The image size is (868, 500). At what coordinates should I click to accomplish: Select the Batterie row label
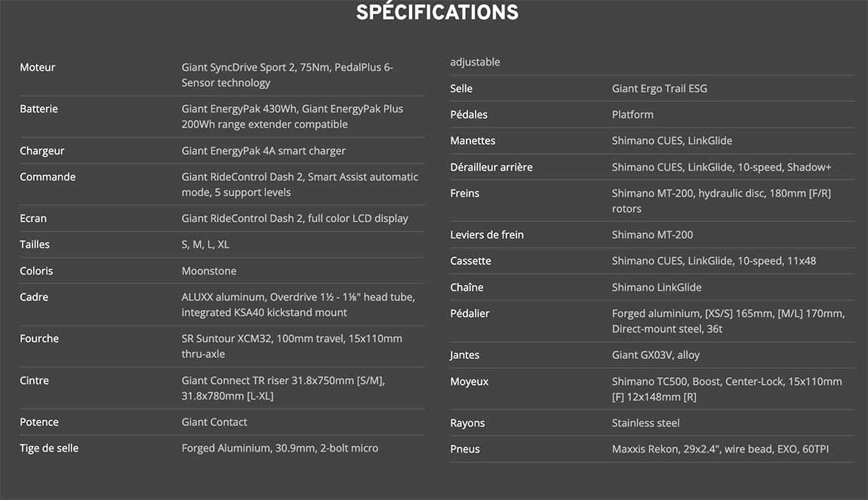pos(38,109)
